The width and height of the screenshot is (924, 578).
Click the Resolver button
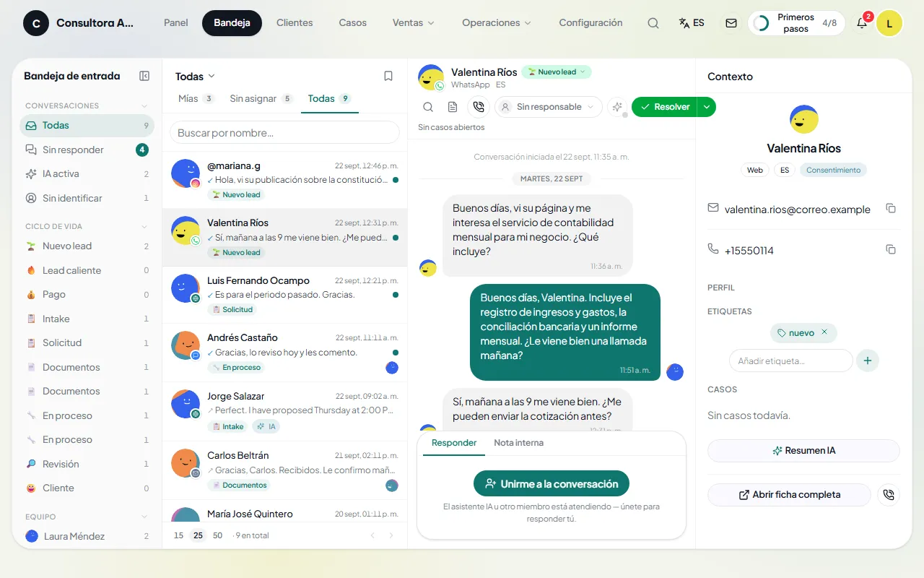point(665,107)
